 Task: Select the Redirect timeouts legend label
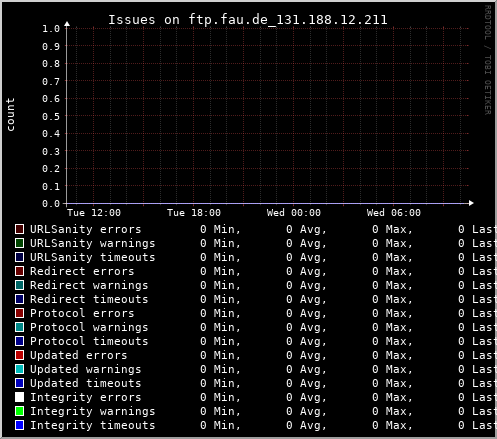pos(89,299)
